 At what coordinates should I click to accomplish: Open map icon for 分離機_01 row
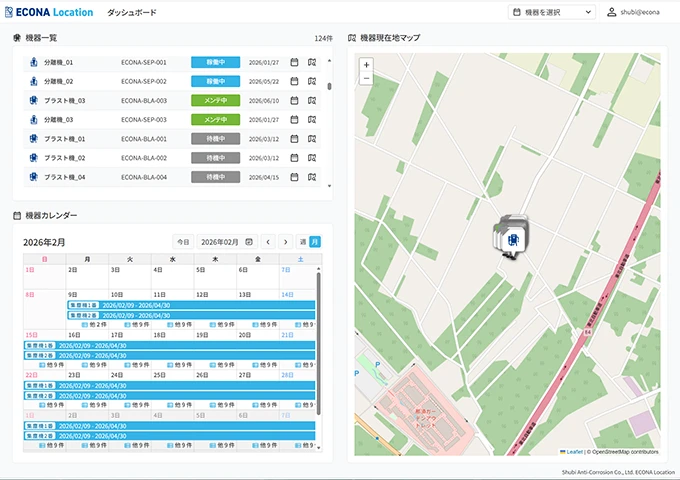(312, 62)
